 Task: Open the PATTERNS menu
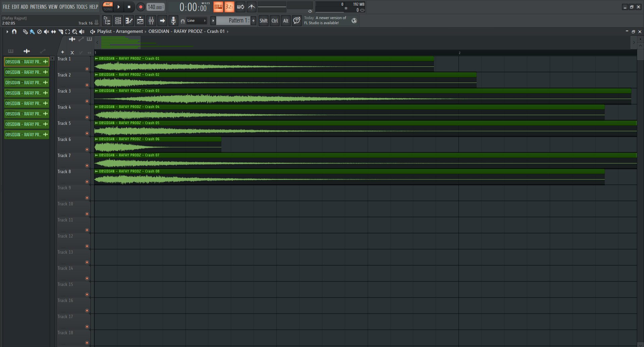pyautogui.click(x=38, y=7)
